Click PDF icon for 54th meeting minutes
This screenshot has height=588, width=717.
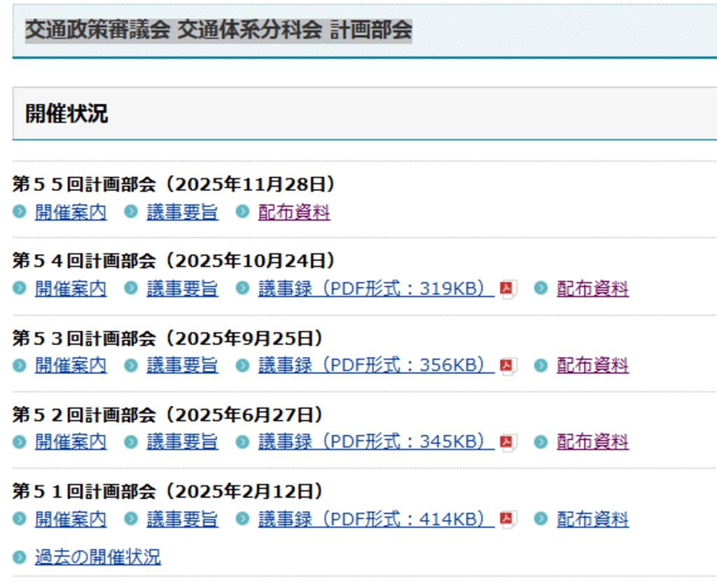tap(508, 288)
